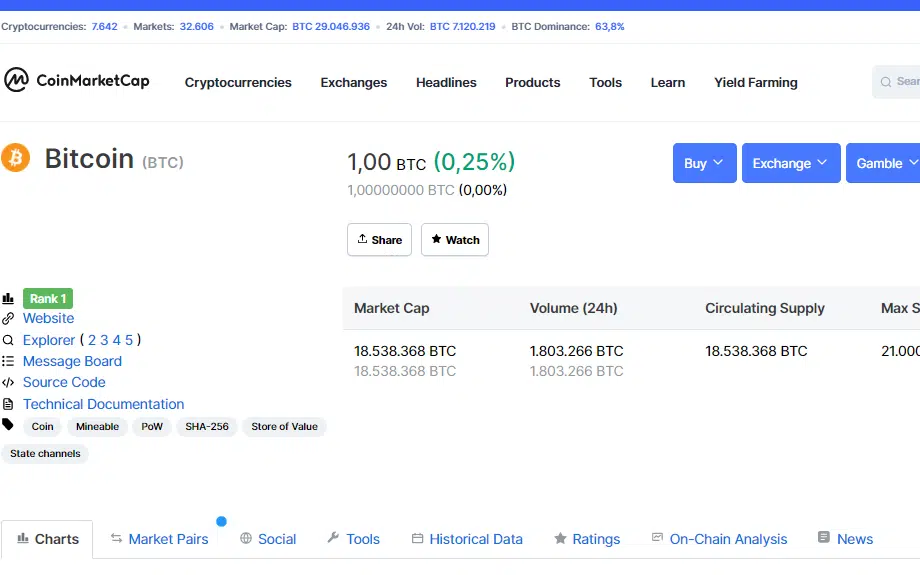This screenshot has width=920, height=575.
Task: Click the magnifier icon beside Explorer
Action: [x=8, y=340]
